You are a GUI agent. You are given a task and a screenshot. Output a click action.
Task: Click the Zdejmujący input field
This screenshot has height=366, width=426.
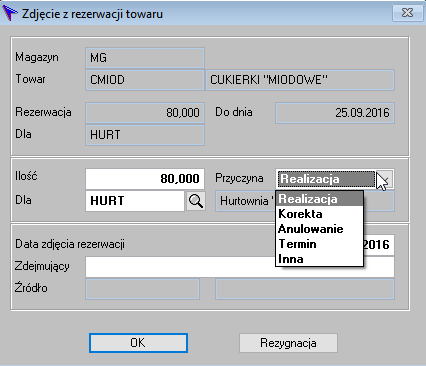click(x=240, y=267)
